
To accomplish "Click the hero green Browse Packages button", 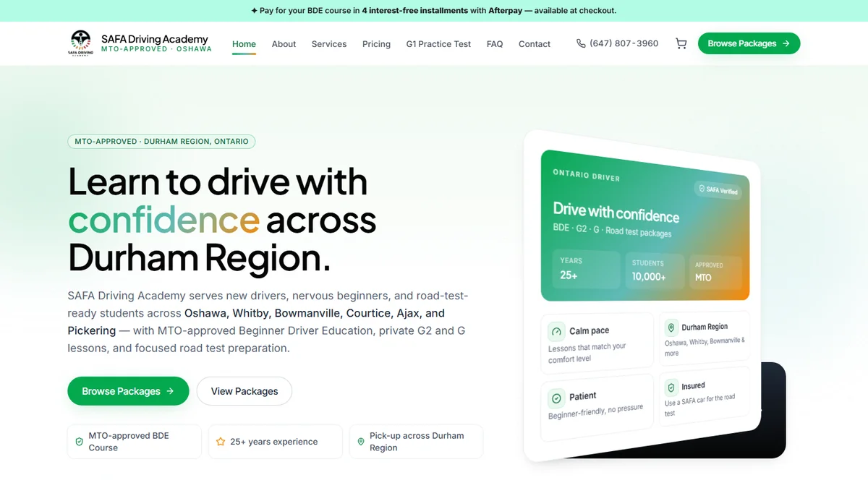I will tap(128, 391).
